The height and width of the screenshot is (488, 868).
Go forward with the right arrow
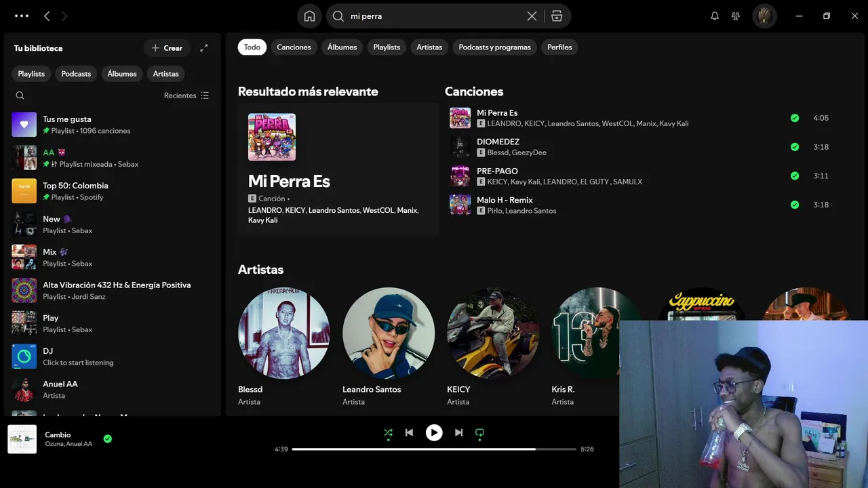point(64,16)
